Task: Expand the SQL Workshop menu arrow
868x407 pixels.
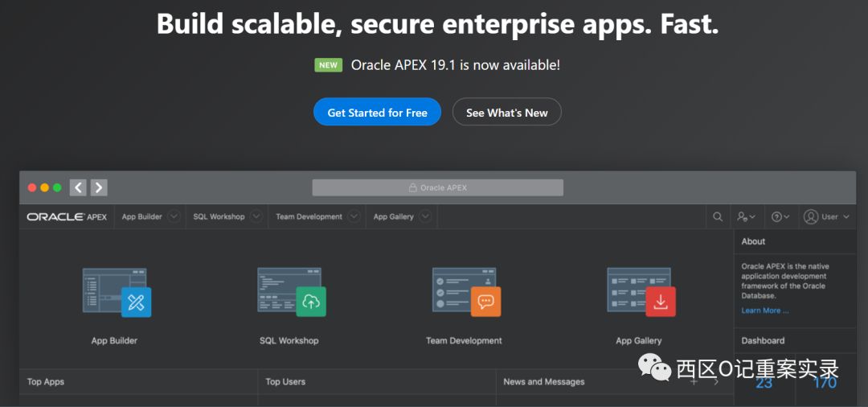Action: click(256, 216)
